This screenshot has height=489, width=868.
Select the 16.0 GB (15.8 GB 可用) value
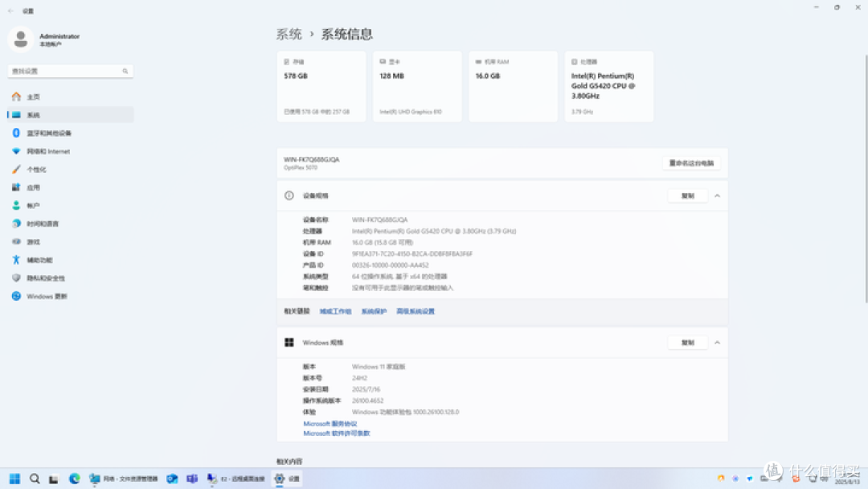pos(383,243)
